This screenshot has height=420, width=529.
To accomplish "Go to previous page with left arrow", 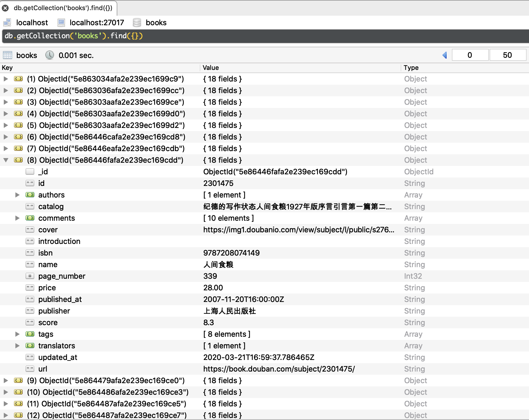I will 445,55.
